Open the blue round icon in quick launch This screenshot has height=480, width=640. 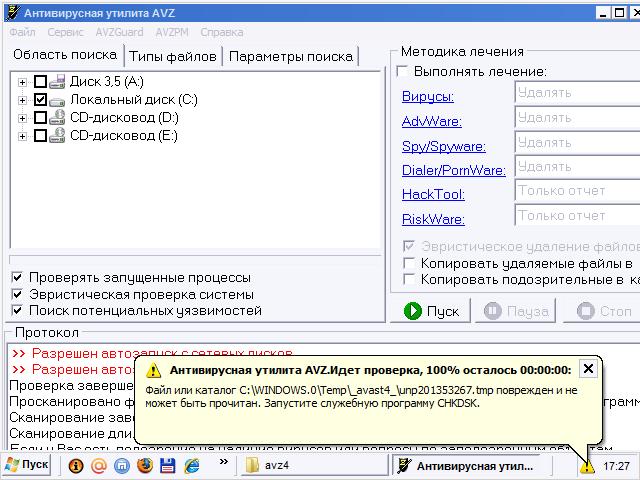pyautogui.click(x=122, y=466)
